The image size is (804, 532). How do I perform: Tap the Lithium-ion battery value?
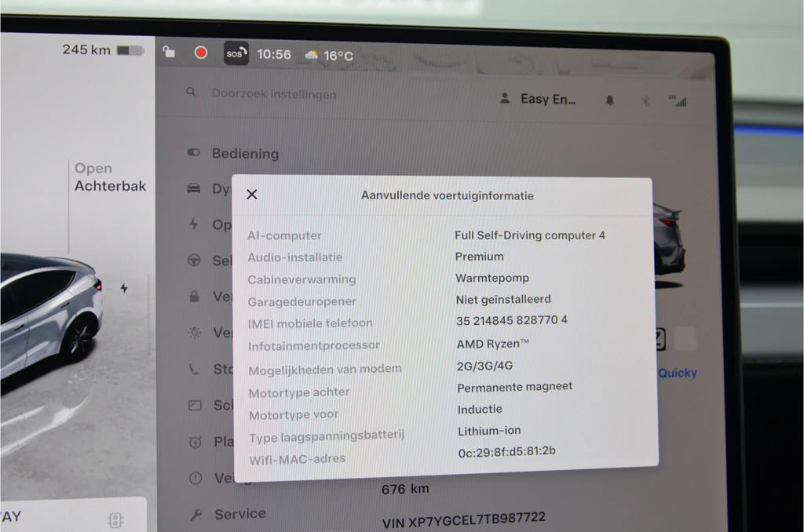coord(489,431)
